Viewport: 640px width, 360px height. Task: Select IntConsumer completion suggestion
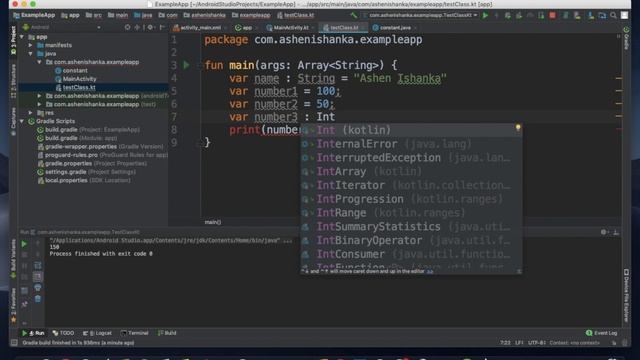click(411, 254)
